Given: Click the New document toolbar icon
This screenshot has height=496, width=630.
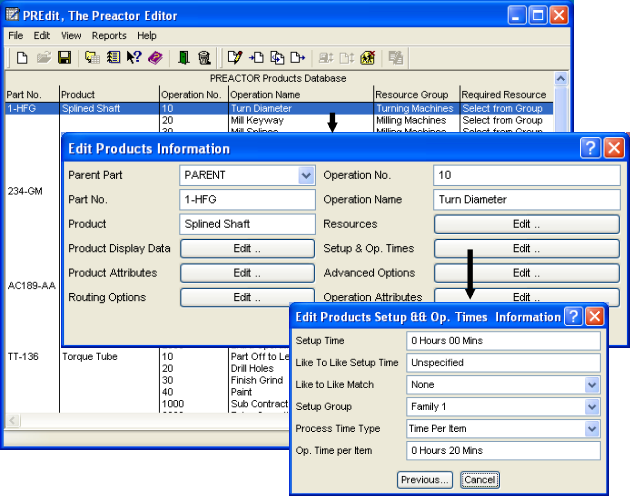Looking at the screenshot, I should 22,58.
